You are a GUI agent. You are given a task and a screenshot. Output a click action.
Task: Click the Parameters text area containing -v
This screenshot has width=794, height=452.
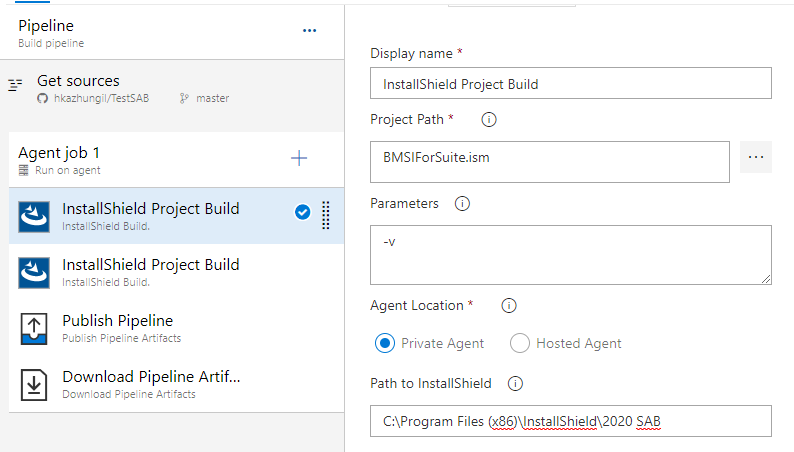coord(571,255)
